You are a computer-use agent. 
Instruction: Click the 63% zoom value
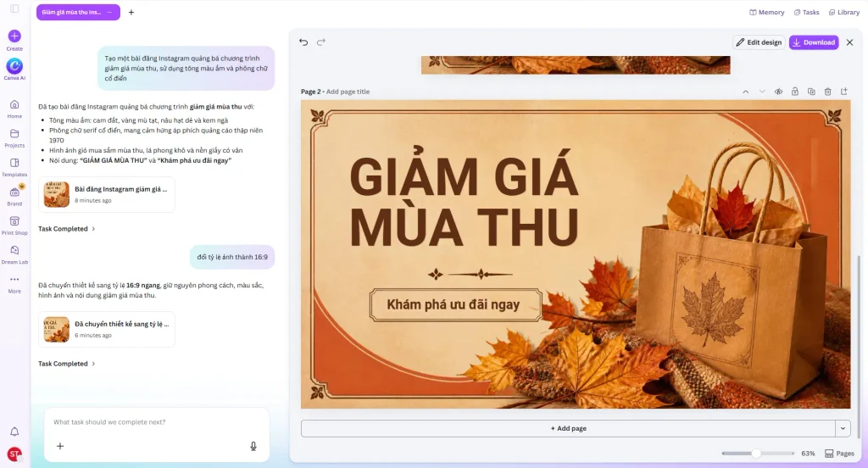(808, 454)
